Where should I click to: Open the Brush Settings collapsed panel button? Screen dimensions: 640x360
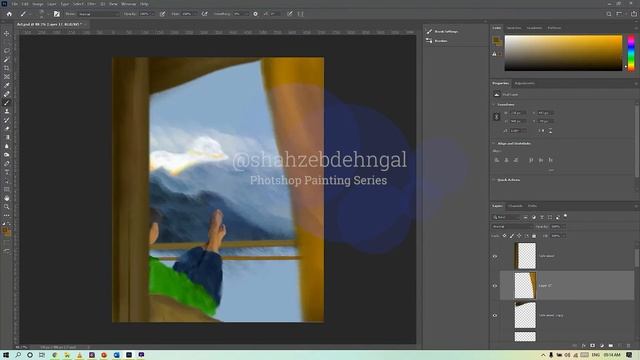[442, 31]
